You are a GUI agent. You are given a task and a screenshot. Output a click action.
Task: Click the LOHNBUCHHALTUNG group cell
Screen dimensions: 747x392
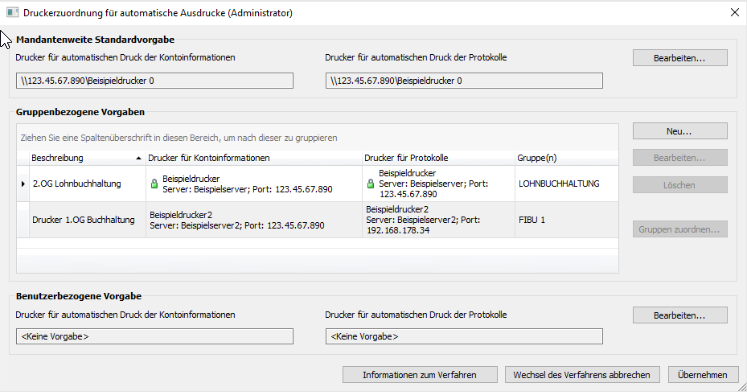tap(566, 184)
